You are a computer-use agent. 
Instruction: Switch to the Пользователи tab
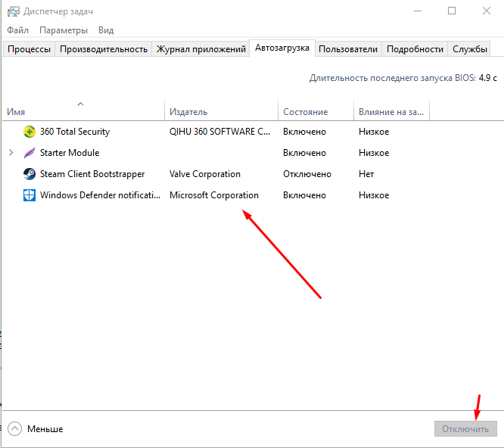[x=348, y=49]
